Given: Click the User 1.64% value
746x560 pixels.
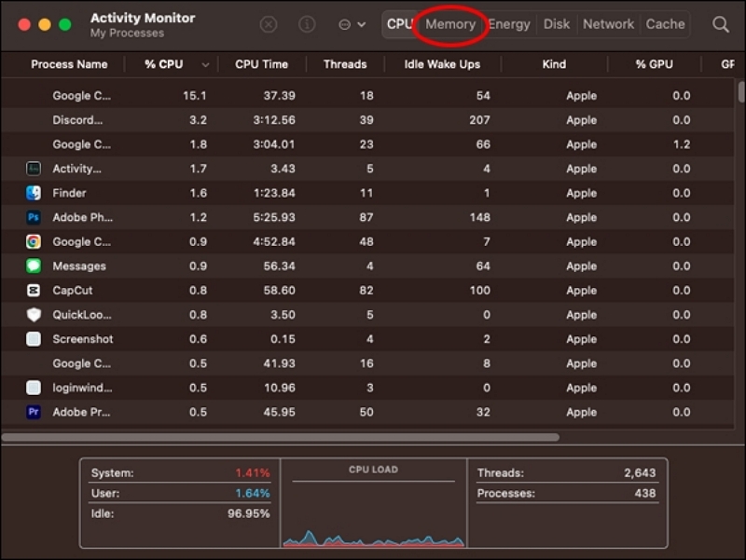Looking at the screenshot, I should 253,494.
